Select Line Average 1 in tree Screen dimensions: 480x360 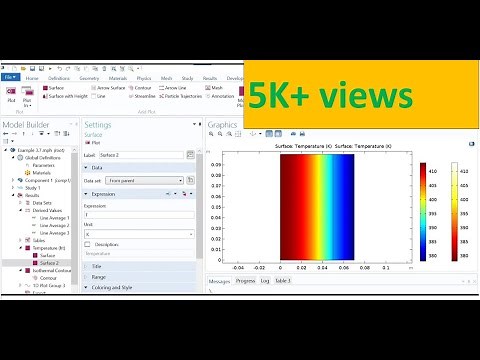[x=51, y=218]
